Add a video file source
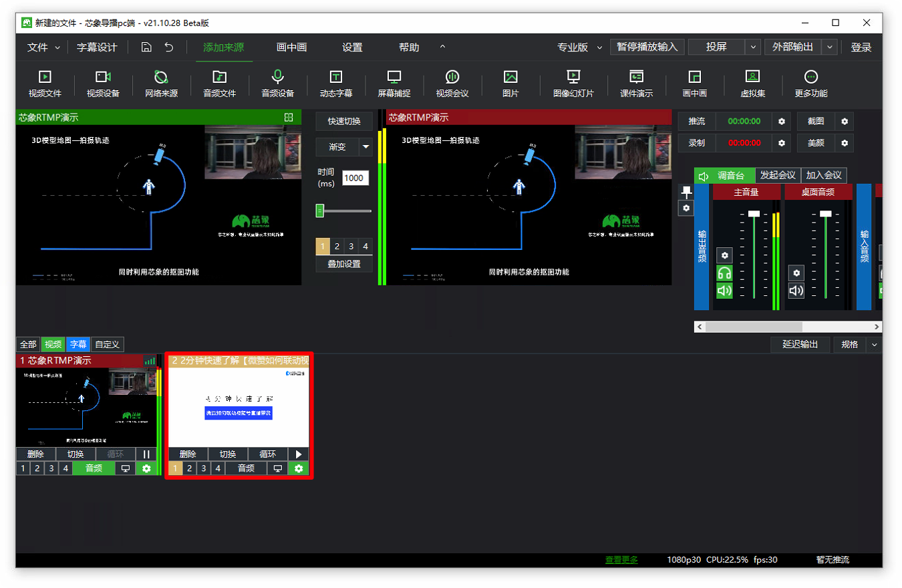Viewport: 902px width, 588px height. pyautogui.click(x=45, y=84)
